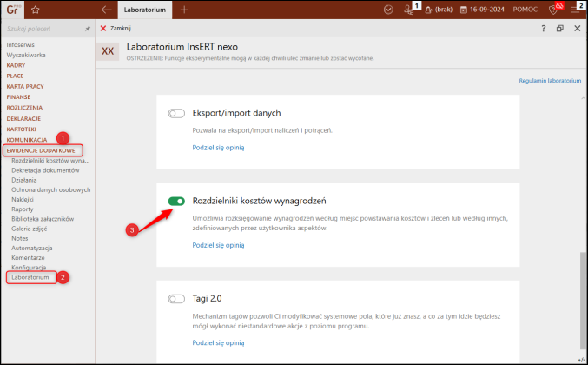The height and width of the screenshot is (365, 588).
Task: Click Podziel się opinią under Rozdzielniki kosztów
Action: coord(218,245)
